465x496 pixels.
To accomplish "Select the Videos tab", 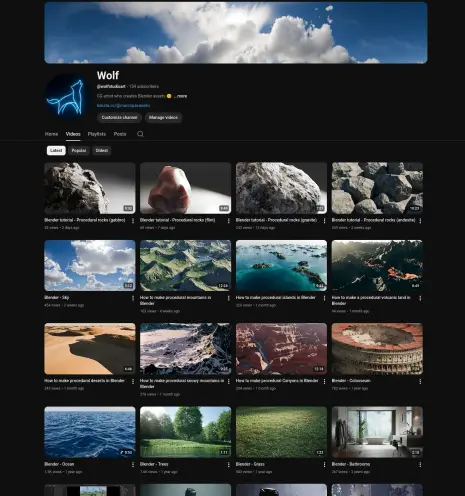I will (73, 134).
